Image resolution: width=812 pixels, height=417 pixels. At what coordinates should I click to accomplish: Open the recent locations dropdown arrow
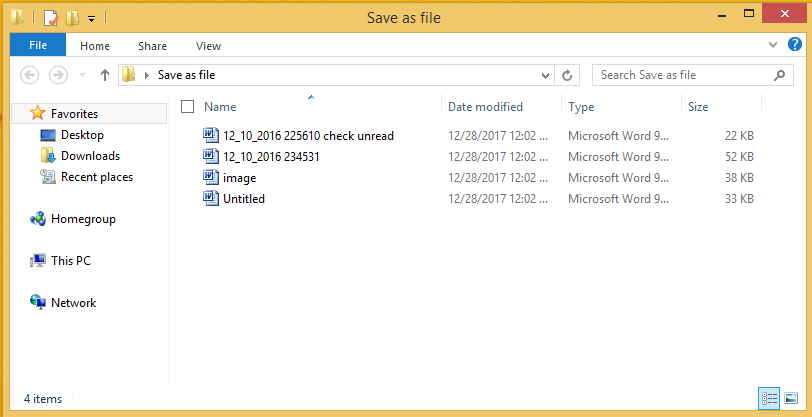pos(81,75)
